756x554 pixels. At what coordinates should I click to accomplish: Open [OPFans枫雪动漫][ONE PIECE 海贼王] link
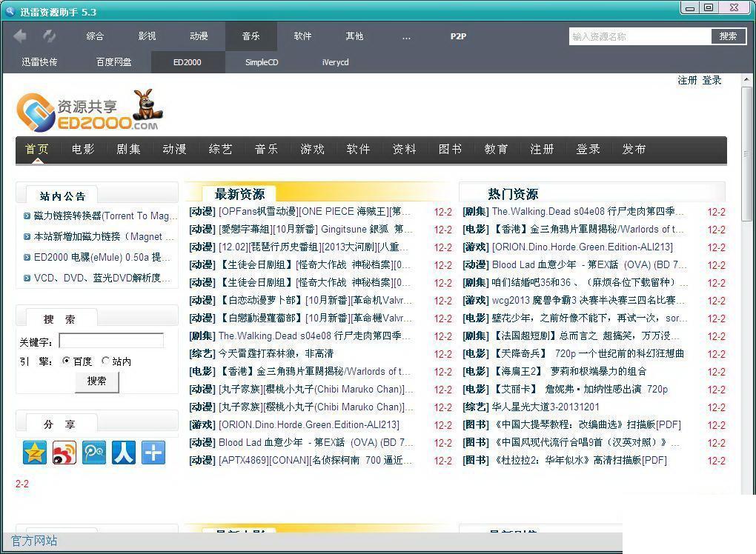coord(315,212)
